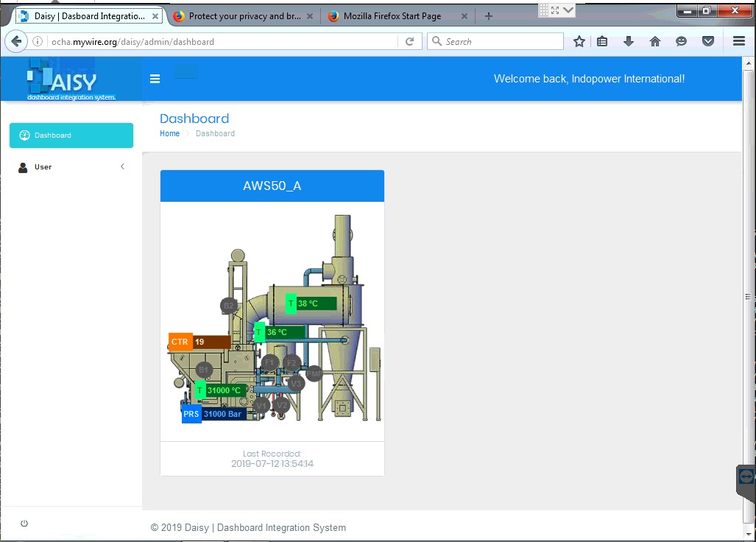Open a new browser tab
Image resolution: width=756 pixels, height=542 pixels.
(x=489, y=16)
